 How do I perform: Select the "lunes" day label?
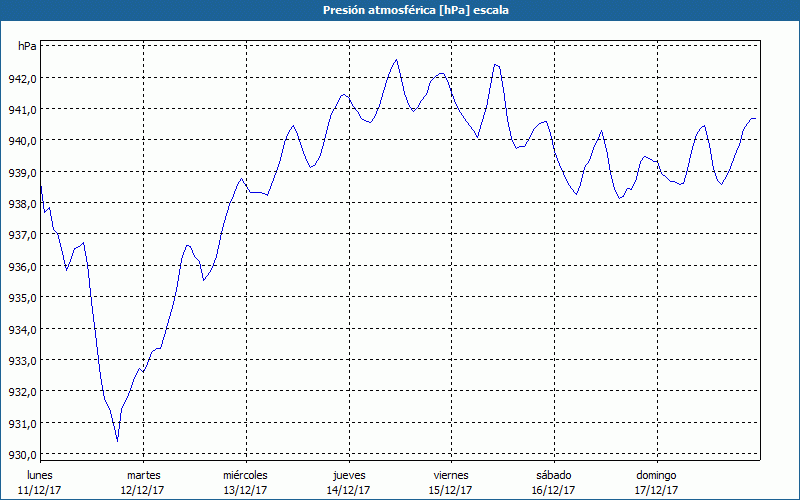40,474
